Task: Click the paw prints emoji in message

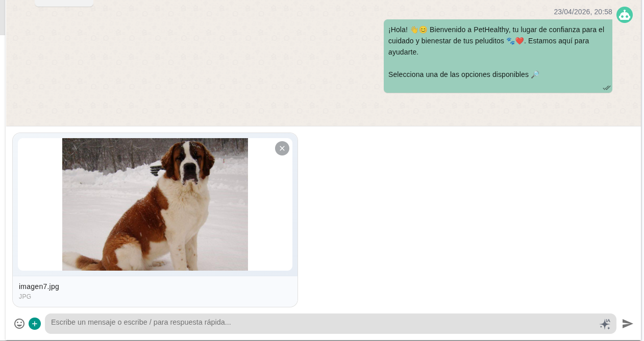Action: point(510,41)
